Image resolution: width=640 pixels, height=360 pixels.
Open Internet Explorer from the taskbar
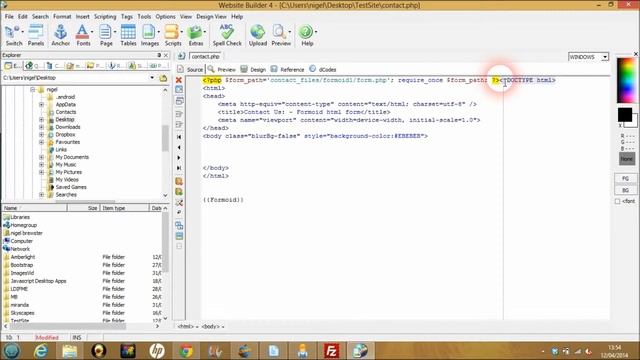[x=41, y=351]
